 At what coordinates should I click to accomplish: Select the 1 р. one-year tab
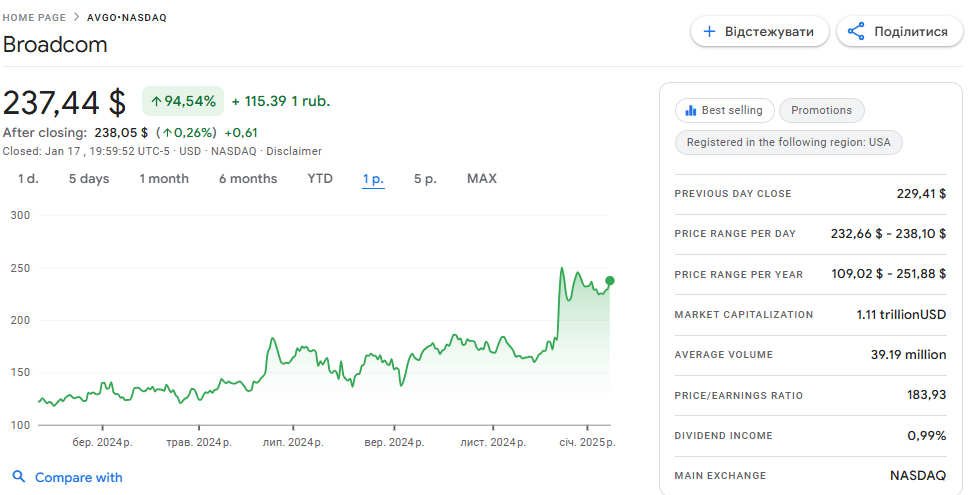373,179
